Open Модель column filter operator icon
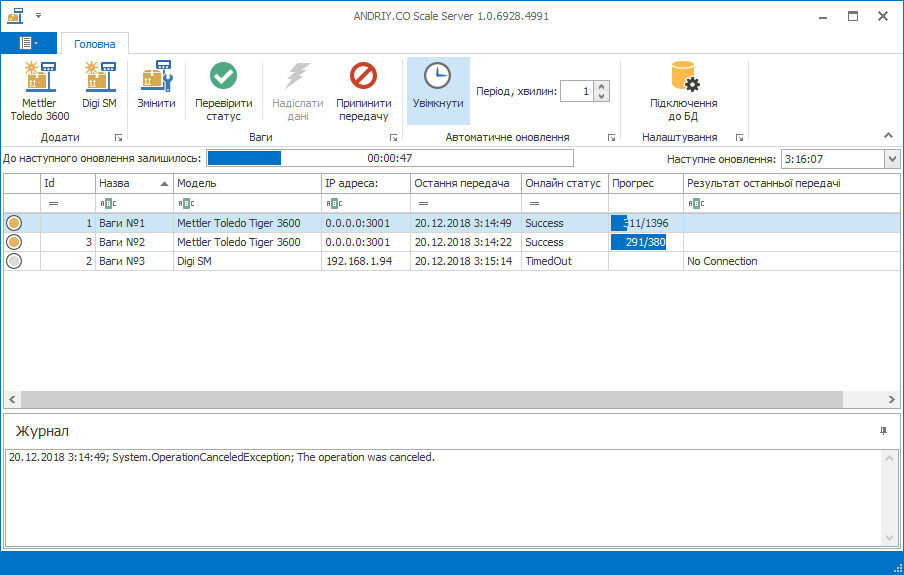 pos(186,204)
